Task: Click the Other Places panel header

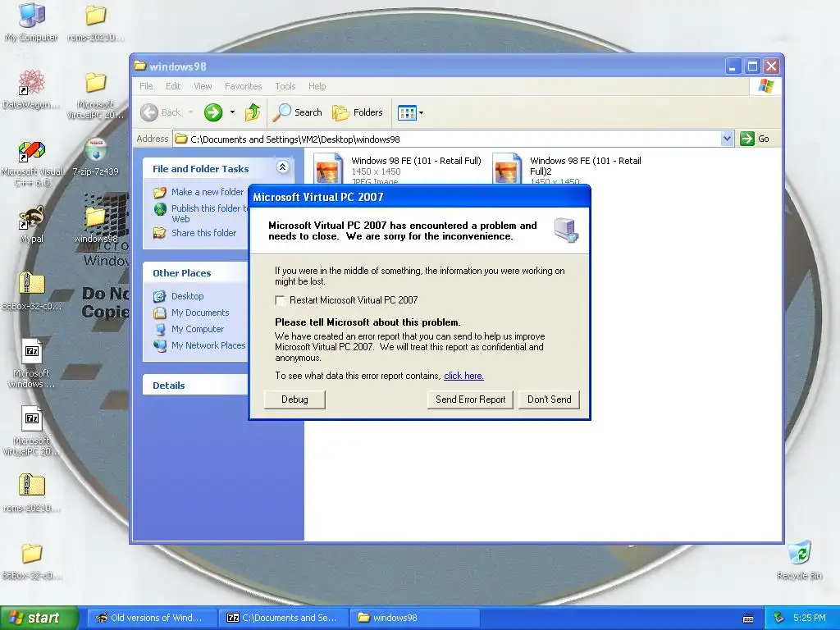Action: click(x=195, y=272)
